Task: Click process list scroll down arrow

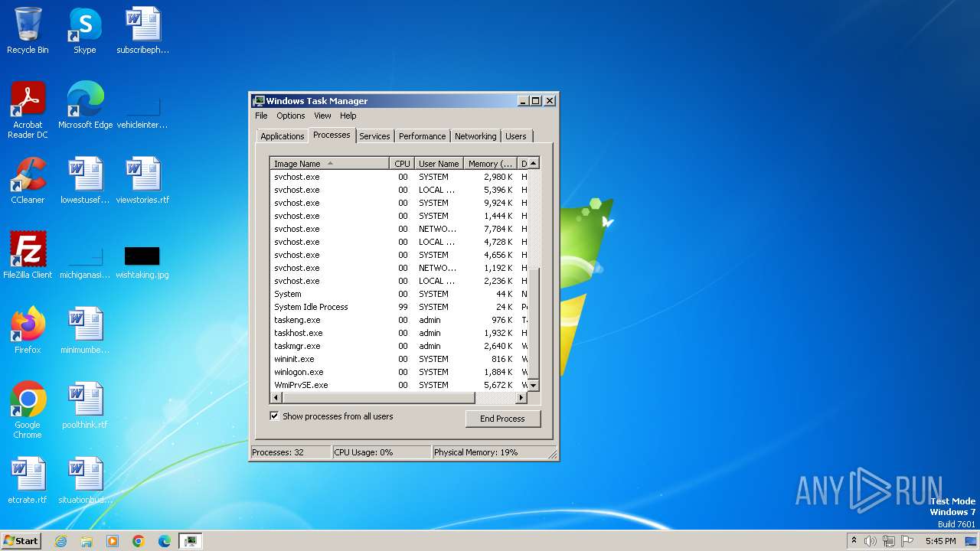Action: 534,386
